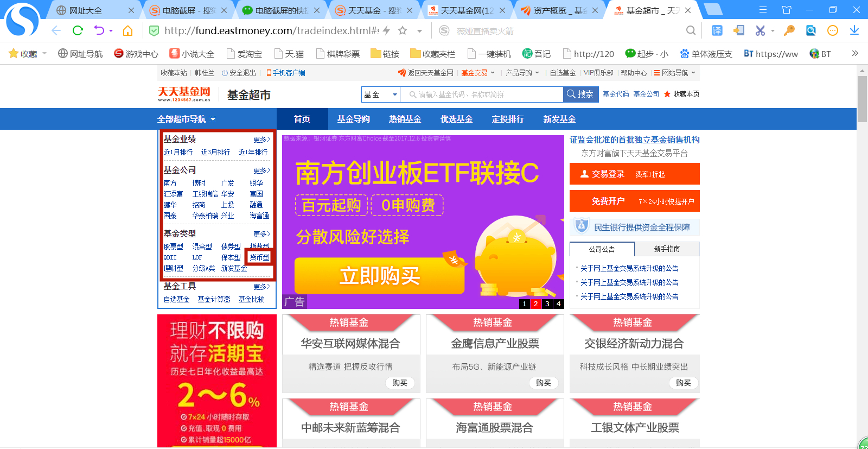Image resolution: width=868 pixels, height=449 pixels.
Task: Click the green site security shield icon
Action: [154, 31]
